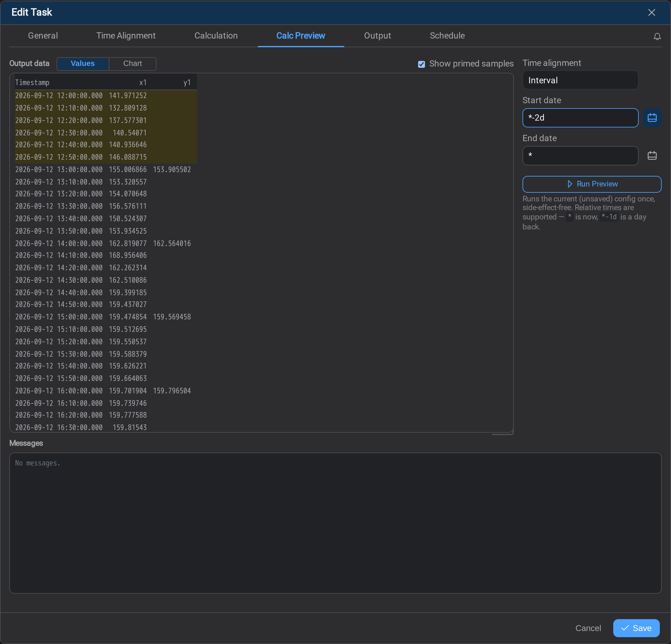Viewport: 671px width, 644px height.
Task: Click timestamp 2026-09-12 15:20:00.000
Action: click(x=59, y=342)
